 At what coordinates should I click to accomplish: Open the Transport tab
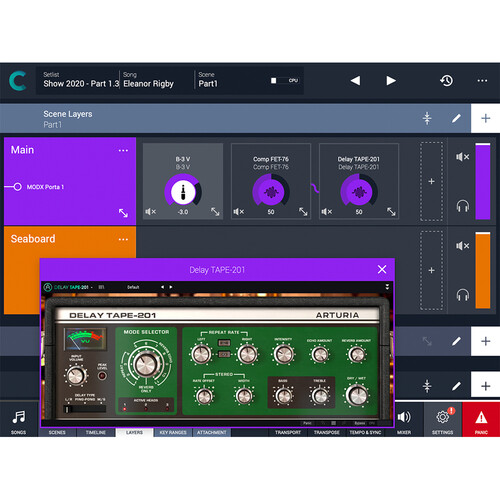point(288,432)
